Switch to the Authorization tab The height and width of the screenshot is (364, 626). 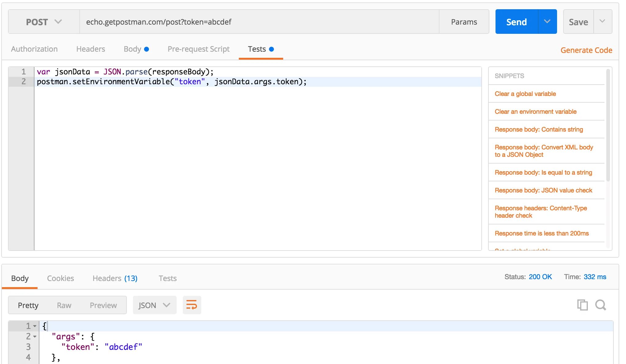[x=34, y=49]
